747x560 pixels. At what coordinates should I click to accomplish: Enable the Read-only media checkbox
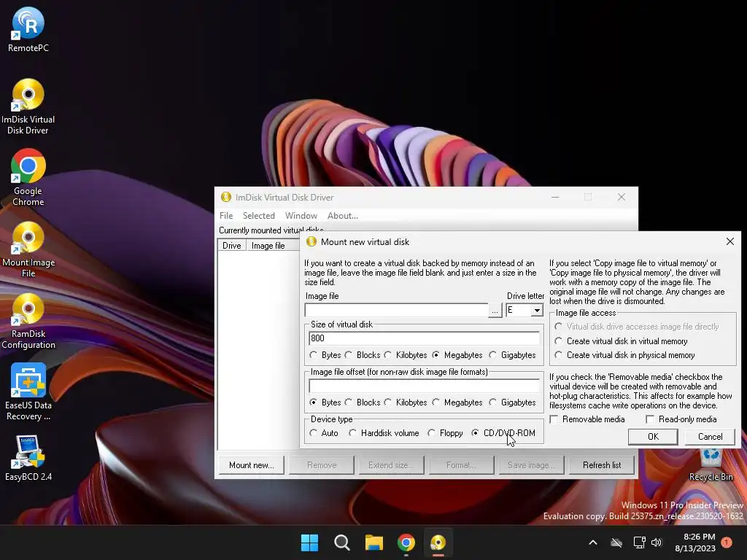(x=682, y=419)
